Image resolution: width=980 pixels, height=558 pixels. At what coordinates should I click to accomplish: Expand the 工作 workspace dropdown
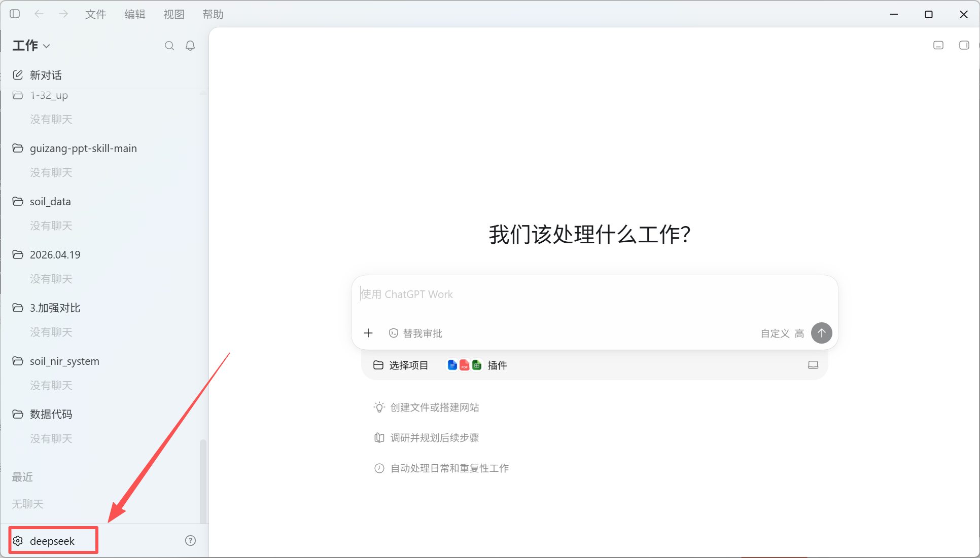pos(31,46)
